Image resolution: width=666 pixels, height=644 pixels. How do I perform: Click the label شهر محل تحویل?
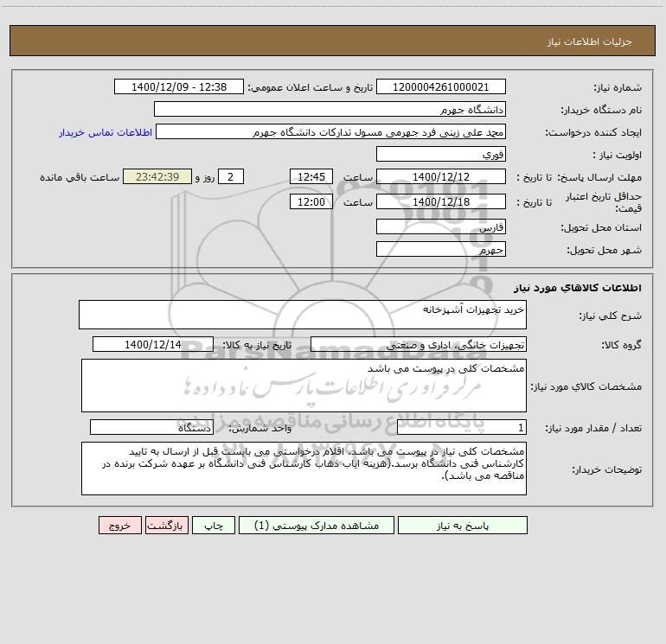605,251
